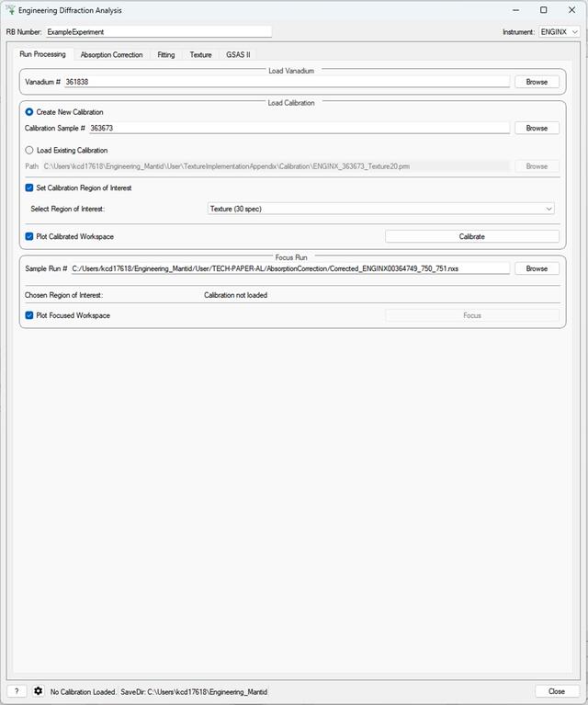Untick Set Calibration Region of Interest
Image resolution: width=588 pixels, height=705 pixels.
click(x=29, y=188)
